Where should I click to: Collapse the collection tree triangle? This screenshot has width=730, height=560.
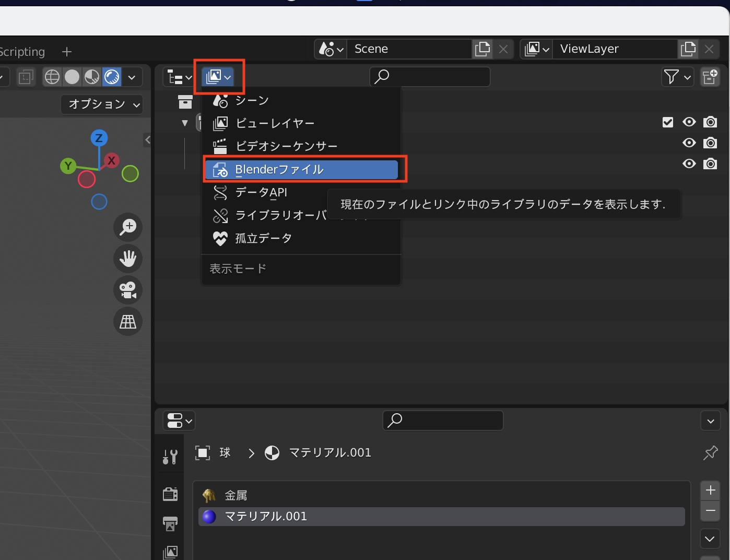pyautogui.click(x=184, y=123)
